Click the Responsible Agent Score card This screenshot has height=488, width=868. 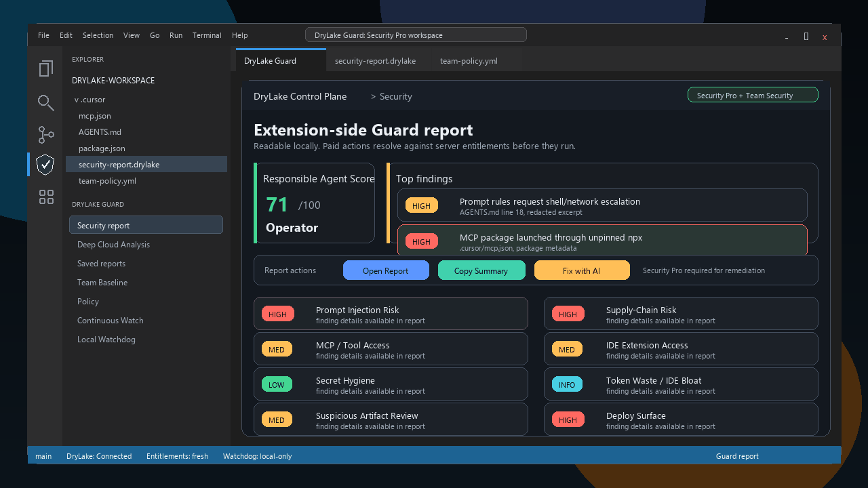[314, 203]
